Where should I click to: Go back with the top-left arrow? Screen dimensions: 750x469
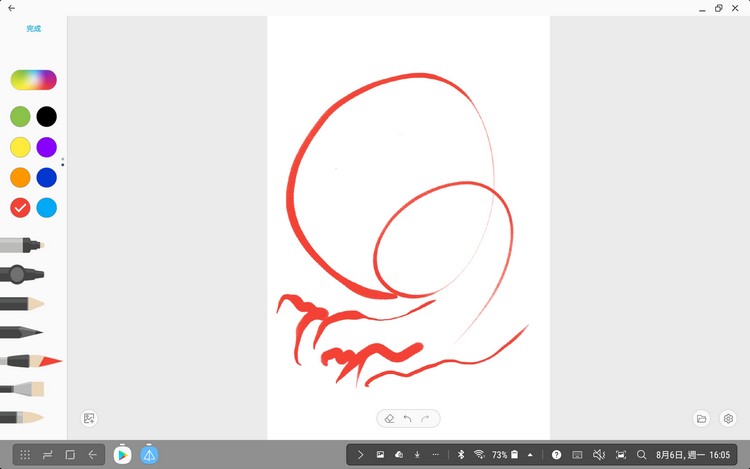point(11,8)
